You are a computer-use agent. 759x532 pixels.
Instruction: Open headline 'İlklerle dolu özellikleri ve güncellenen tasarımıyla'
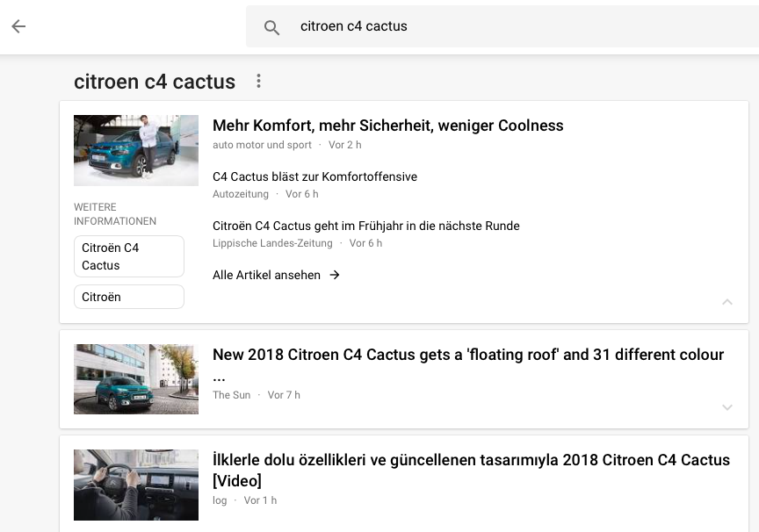pos(471,470)
